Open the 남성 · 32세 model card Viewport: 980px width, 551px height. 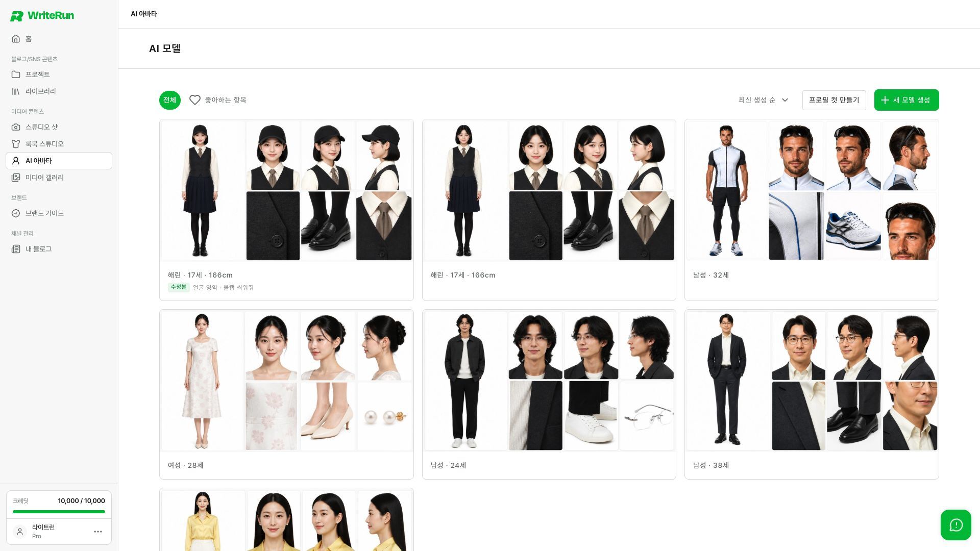pos(812,210)
